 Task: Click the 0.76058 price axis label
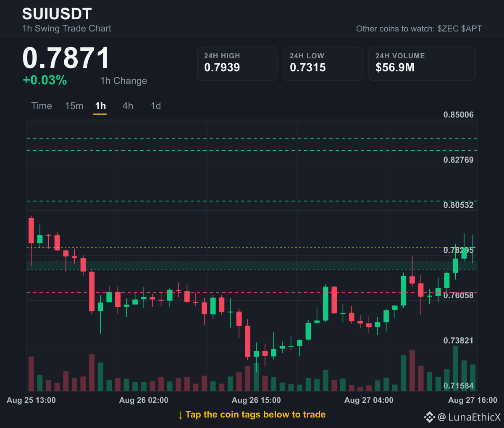point(458,295)
